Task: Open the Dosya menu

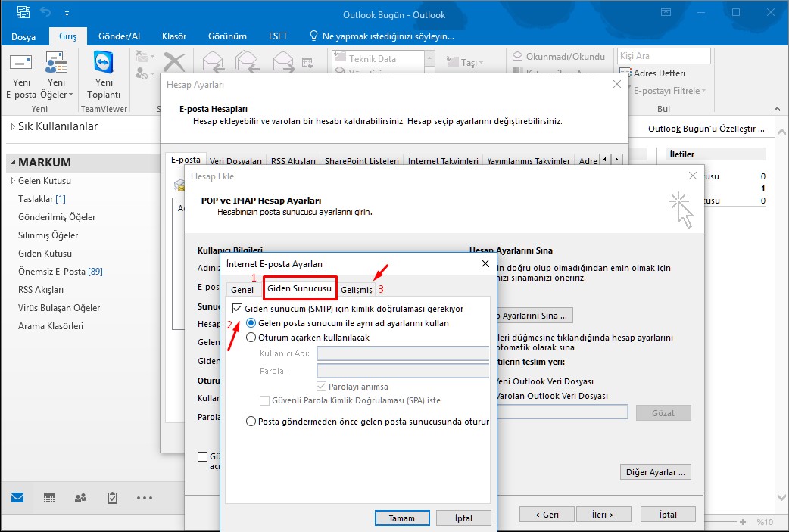Action: click(23, 36)
